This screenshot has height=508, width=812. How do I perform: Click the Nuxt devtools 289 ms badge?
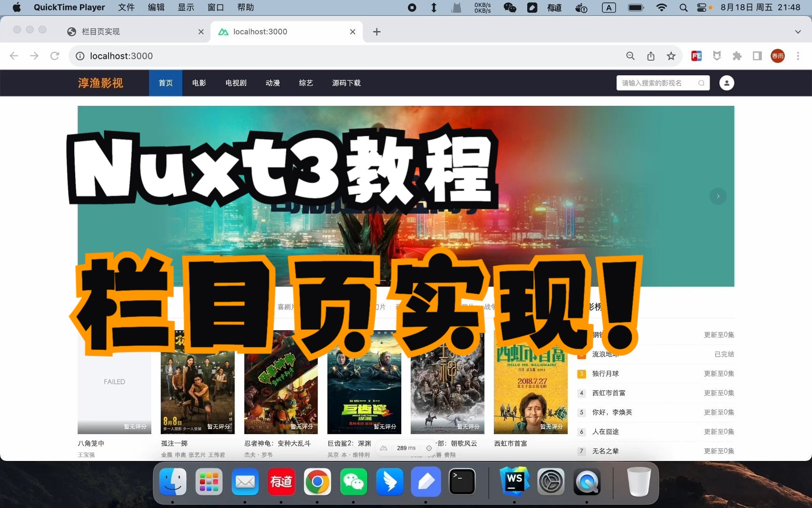click(x=406, y=448)
